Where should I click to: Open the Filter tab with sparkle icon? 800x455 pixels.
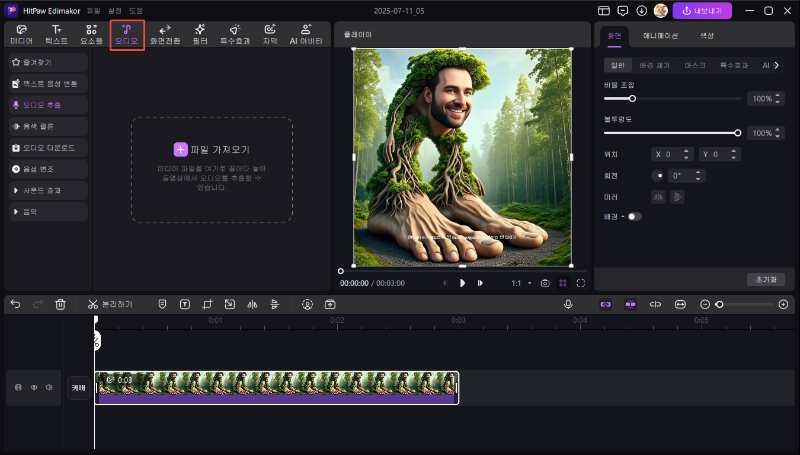(200, 35)
